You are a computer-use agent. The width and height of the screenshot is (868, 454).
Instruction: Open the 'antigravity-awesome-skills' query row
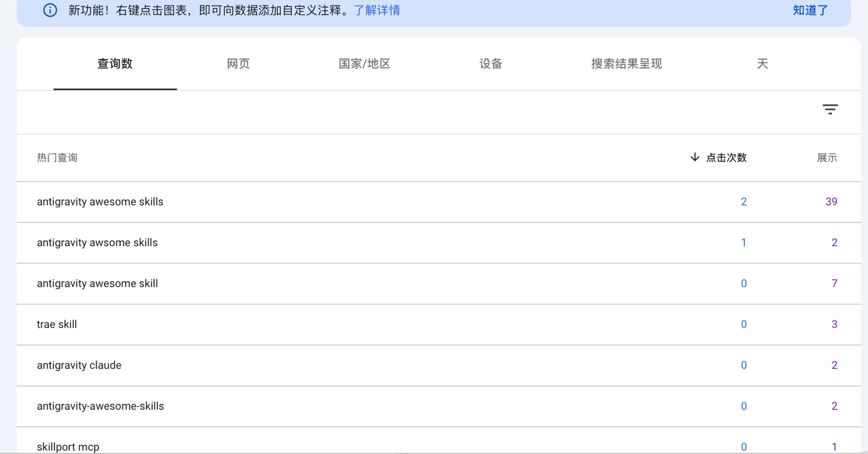pos(101,406)
